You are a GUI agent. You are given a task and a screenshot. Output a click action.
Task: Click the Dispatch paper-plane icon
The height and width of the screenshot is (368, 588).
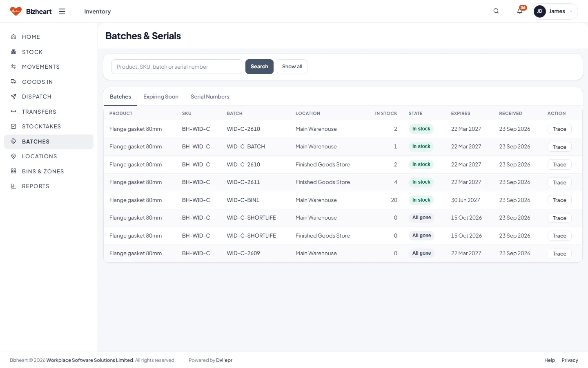(x=13, y=96)
